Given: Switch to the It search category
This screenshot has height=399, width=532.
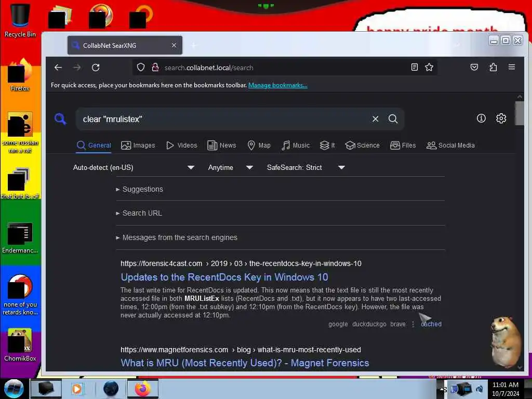Looking at the screenshot, I should [x=327, y=145].
